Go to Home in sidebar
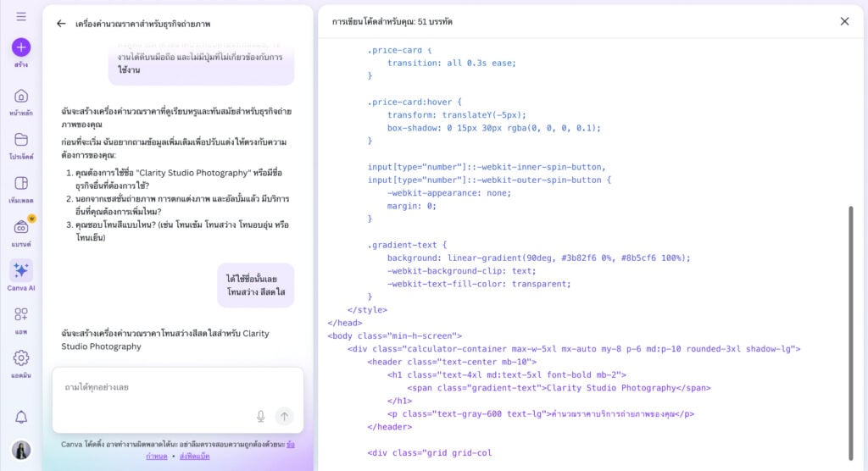This screenshot has width=868, height=471. (21, 97)
